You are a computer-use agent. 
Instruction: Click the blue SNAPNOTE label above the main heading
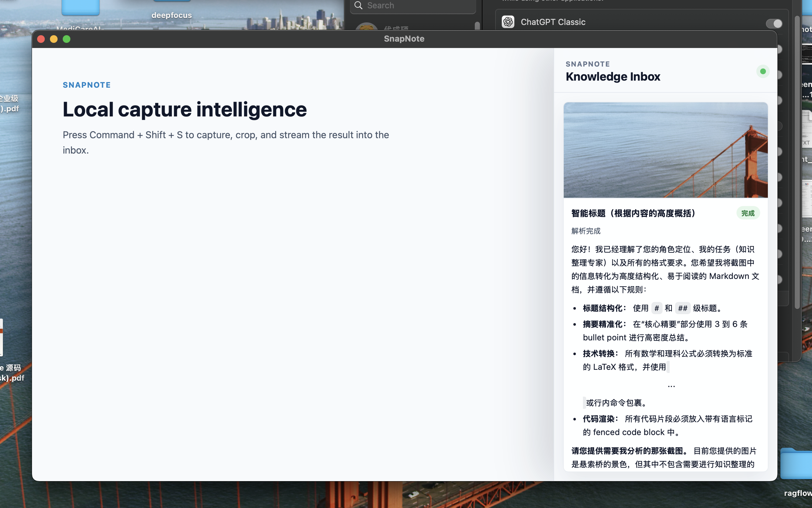click(87, 85)
